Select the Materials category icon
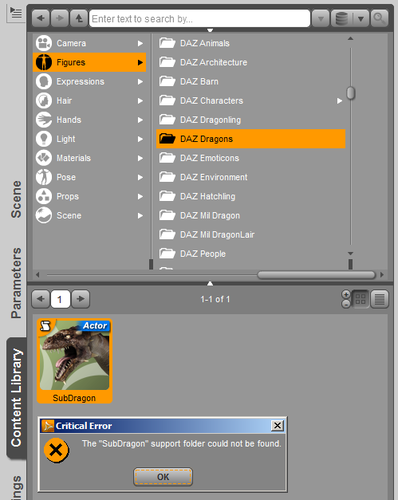 [44, 158]
